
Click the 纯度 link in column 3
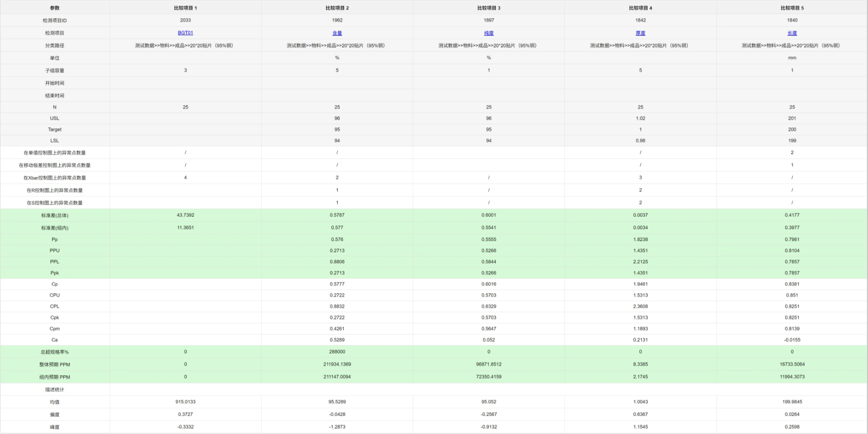pyautogui.click(x=488, y=33)
